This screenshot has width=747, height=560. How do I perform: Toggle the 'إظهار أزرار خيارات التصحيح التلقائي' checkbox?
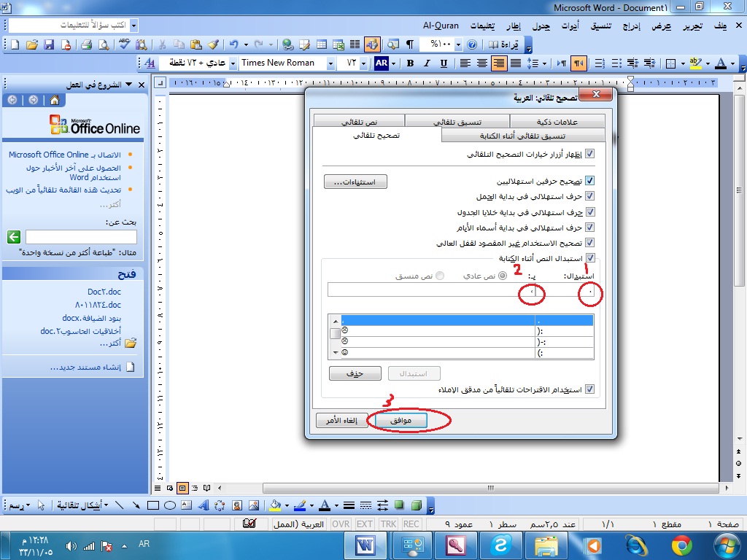[589, 154]
